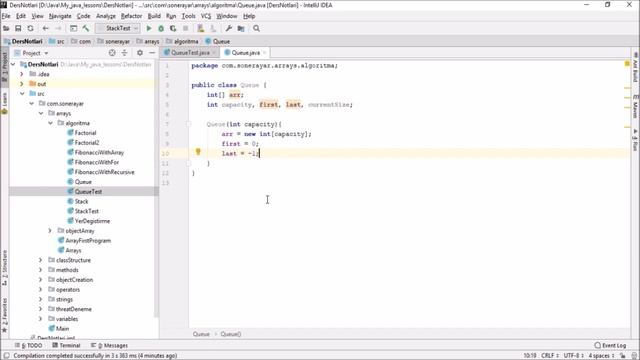
Task: Toggle the Structure side tool window
Action: [x=4, y=267]
